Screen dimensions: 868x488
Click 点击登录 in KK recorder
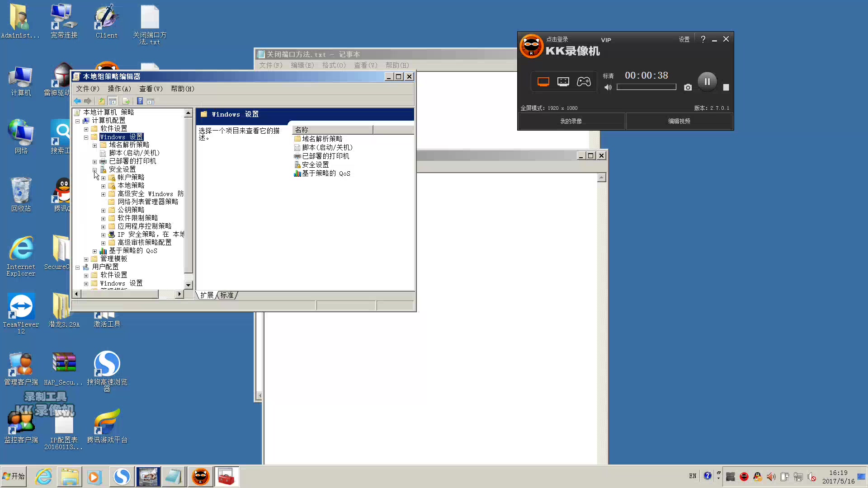(557, 39)
